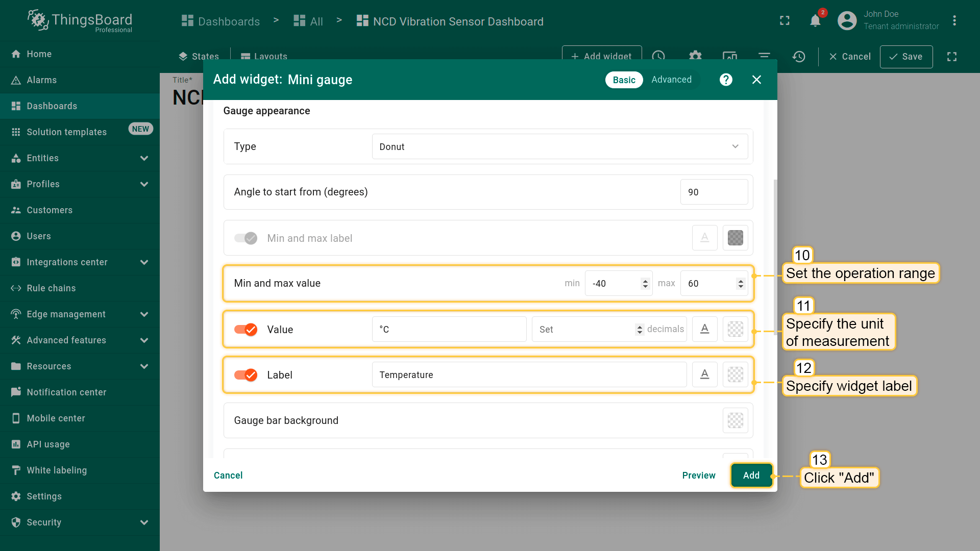Screen dimensions: 980x551
Task: Click the Preview button
Action: click(x=698, y=475)
